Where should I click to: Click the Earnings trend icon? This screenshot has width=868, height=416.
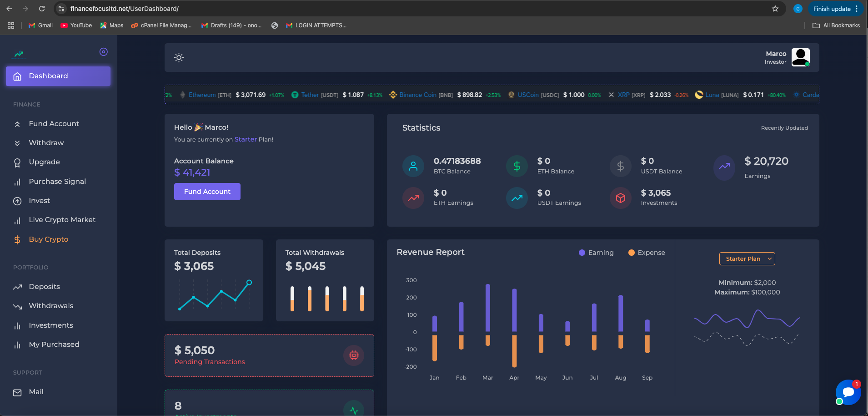[724, 167]
